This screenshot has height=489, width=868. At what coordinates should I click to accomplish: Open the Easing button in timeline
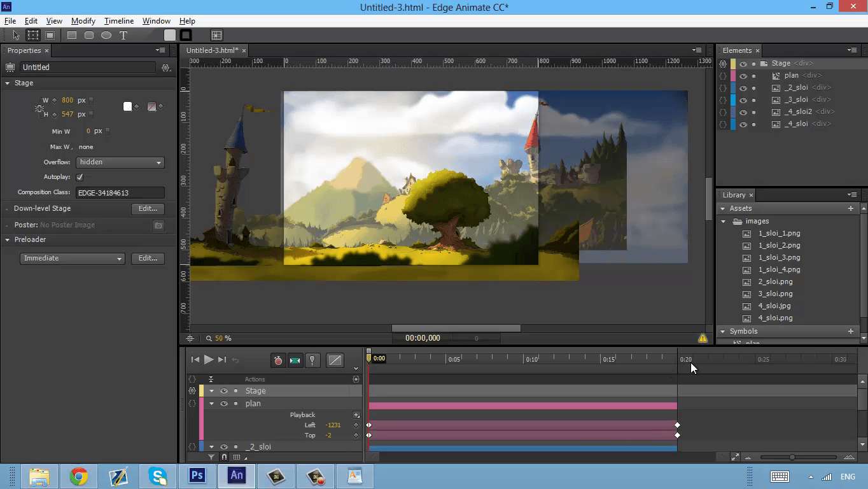[335, 360]
